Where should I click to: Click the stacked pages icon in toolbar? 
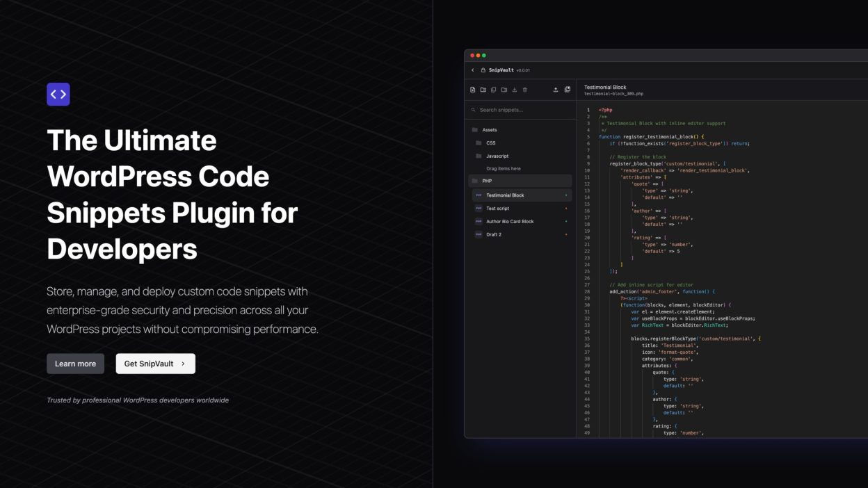[568, 90]
